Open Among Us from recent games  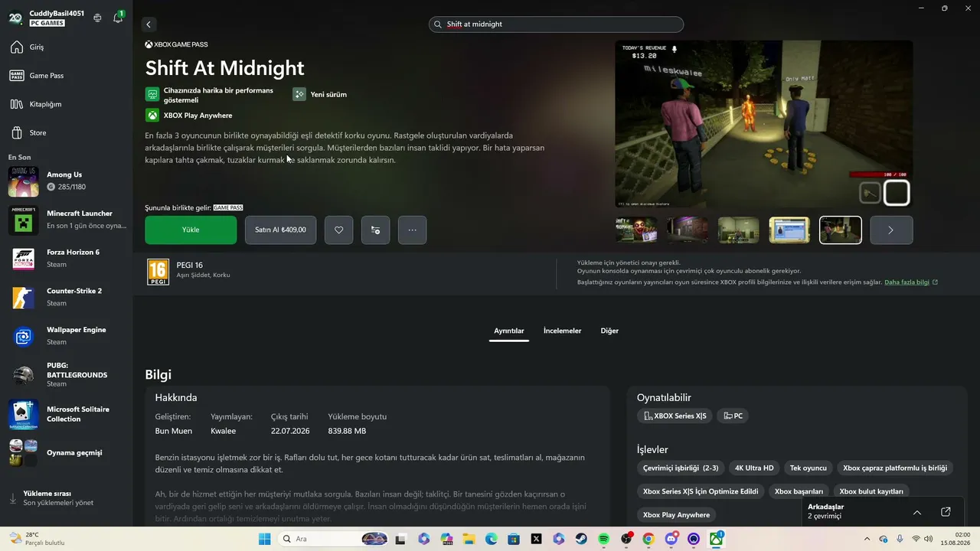pos(66,181)
